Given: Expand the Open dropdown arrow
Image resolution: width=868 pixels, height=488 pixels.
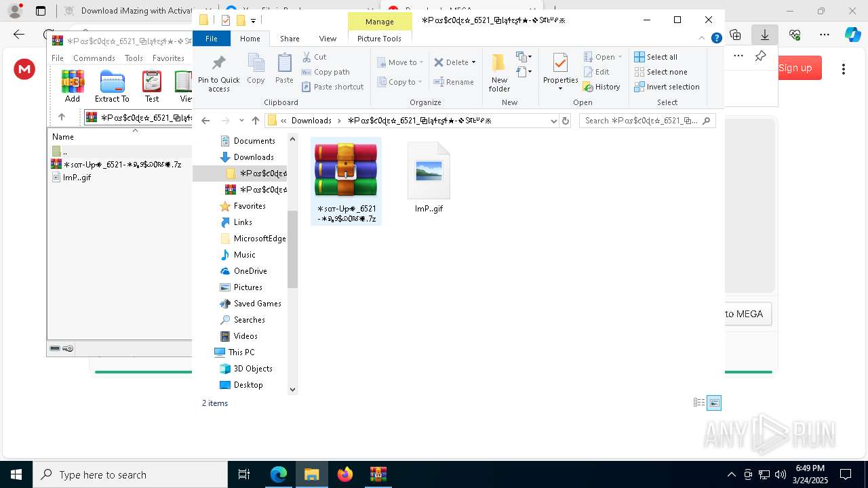Looking at the screenshot, I should 620,57.
